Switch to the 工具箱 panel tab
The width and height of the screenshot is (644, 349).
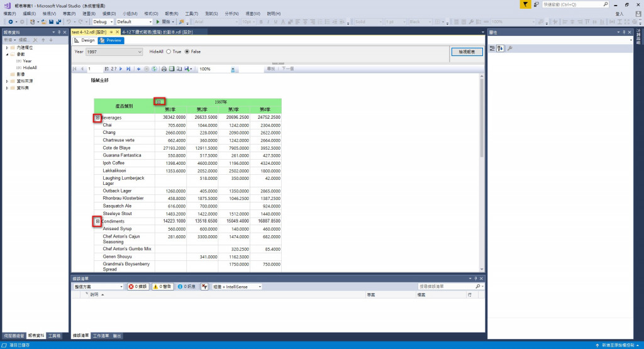pyautogui.click(x=54, y=336)
